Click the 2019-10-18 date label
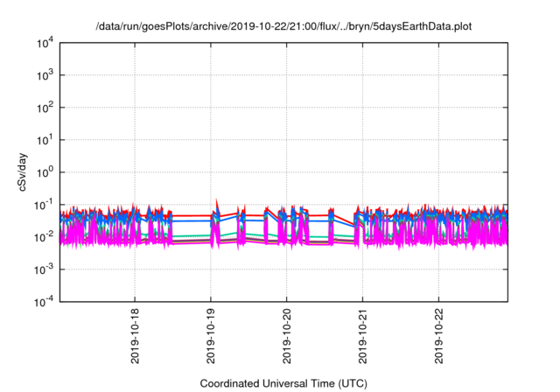560x392 pixels. click(135, 336)
